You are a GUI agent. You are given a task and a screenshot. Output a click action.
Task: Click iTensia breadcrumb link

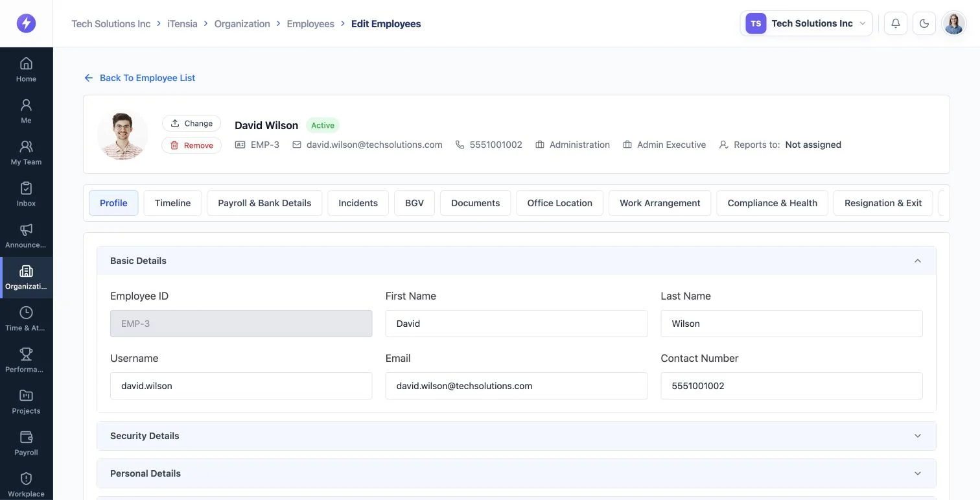pyautogui.click(x=182, y=23)
